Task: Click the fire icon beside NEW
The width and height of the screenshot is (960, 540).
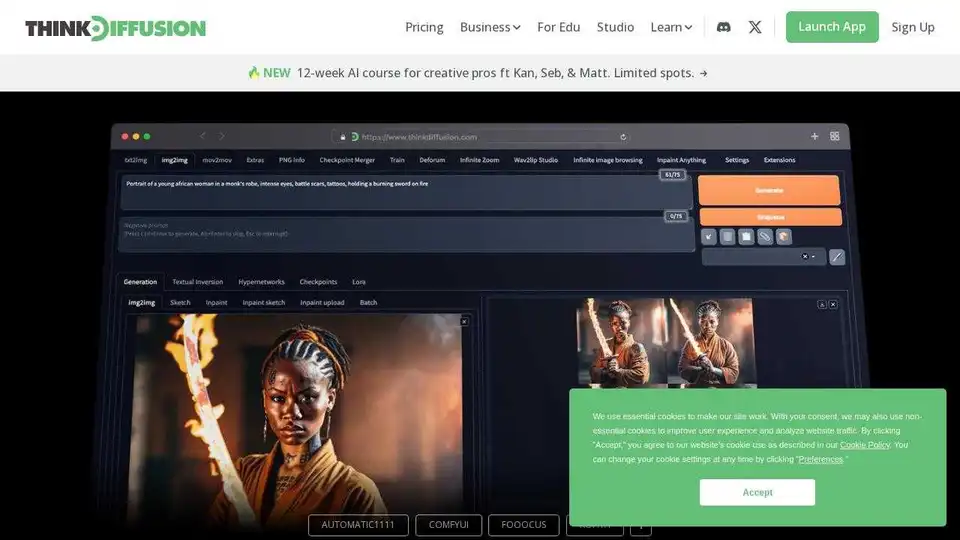Action: coord(253,73)
